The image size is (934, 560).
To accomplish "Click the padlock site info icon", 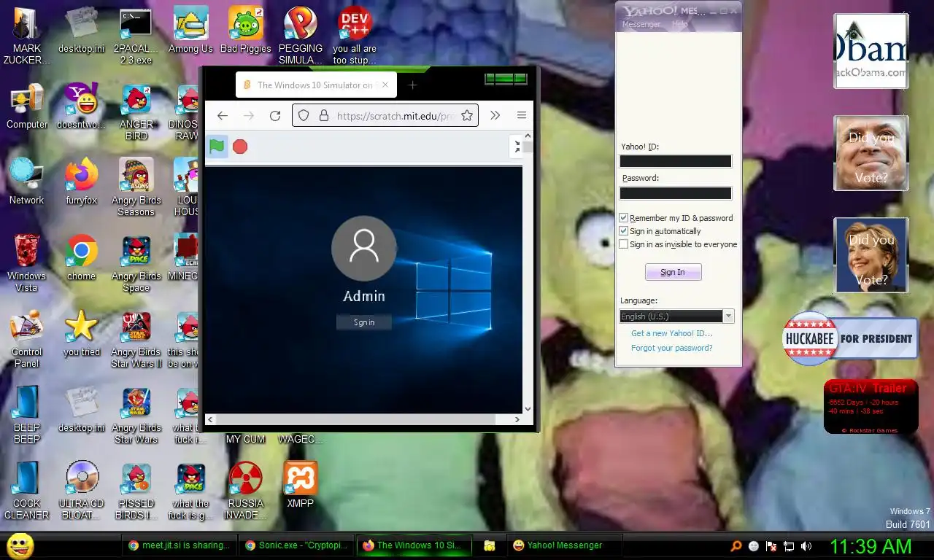I will click(x=324, y=115).
